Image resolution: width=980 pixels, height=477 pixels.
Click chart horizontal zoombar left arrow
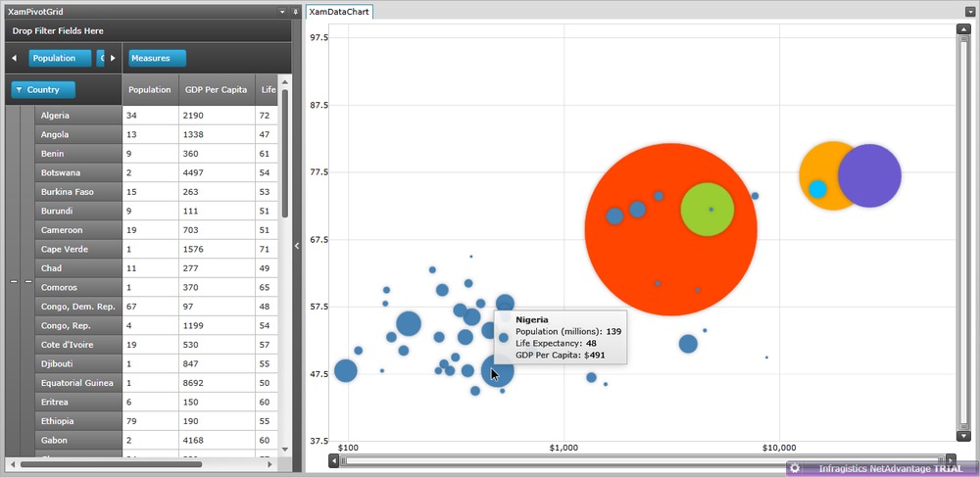[x=334, y=460]
